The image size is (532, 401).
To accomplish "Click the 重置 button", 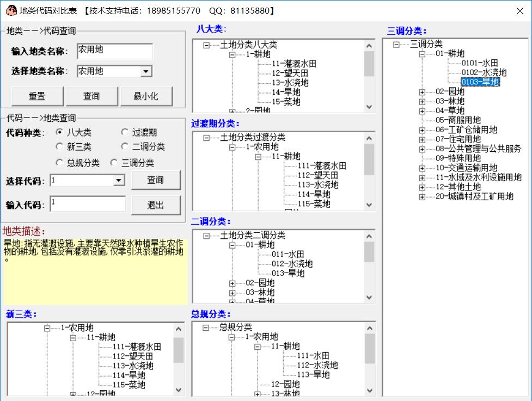I will click(38, 96).
